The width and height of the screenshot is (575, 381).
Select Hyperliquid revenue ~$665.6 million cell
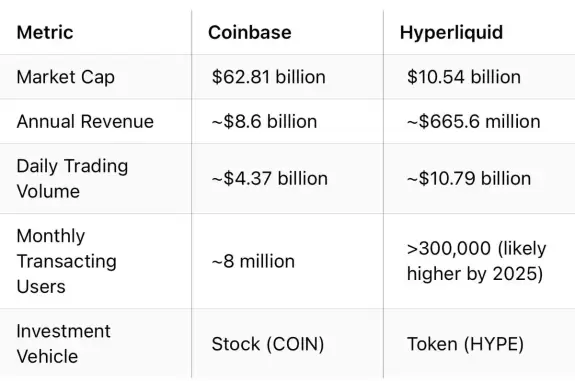[473, 121]
